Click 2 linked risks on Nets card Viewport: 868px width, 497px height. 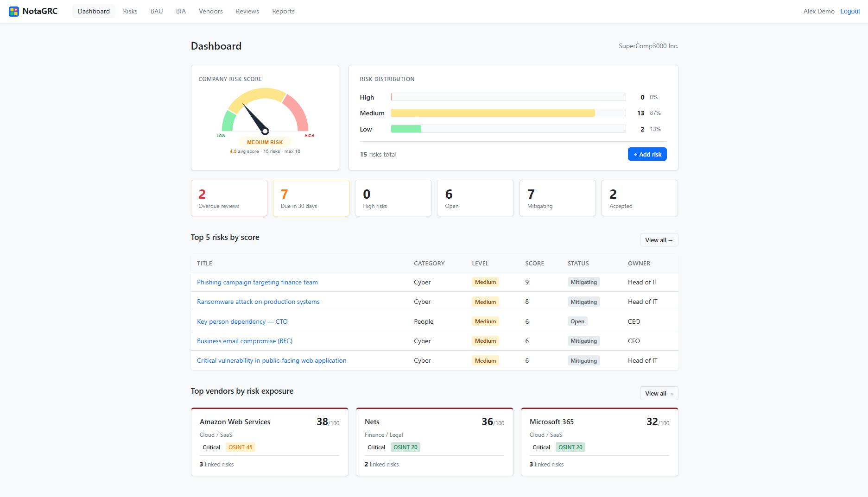tap(381, 464)
